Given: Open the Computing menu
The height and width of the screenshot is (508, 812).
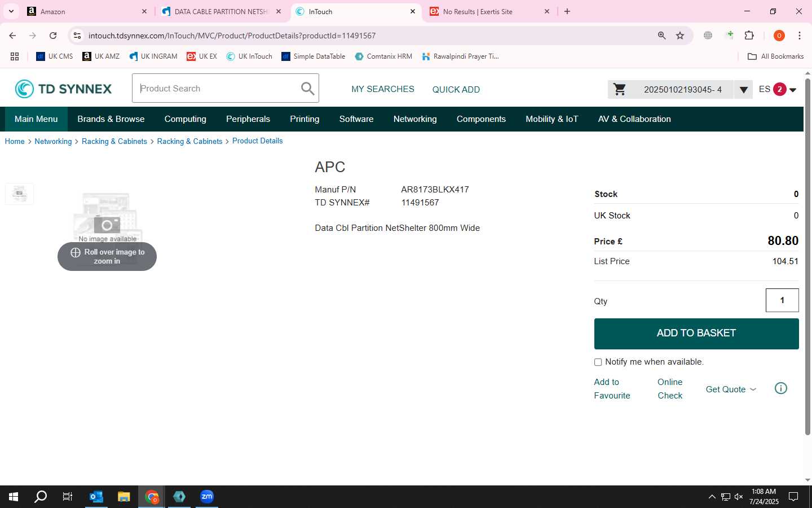Looking at the screenshot, I should pyautogui.click(x=186, y=119).
